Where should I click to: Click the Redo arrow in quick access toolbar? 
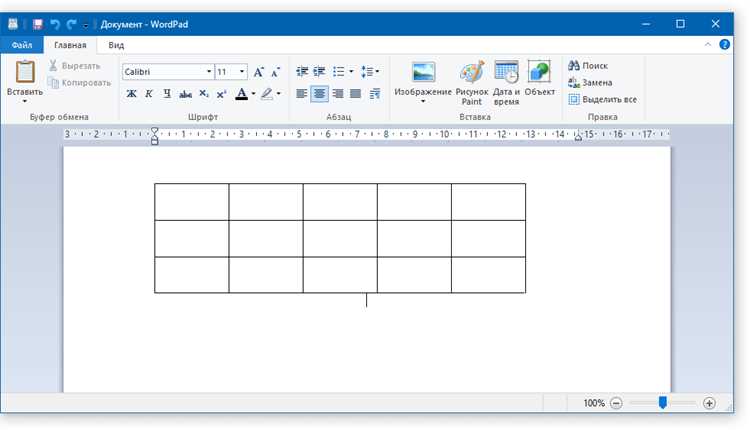72,24
